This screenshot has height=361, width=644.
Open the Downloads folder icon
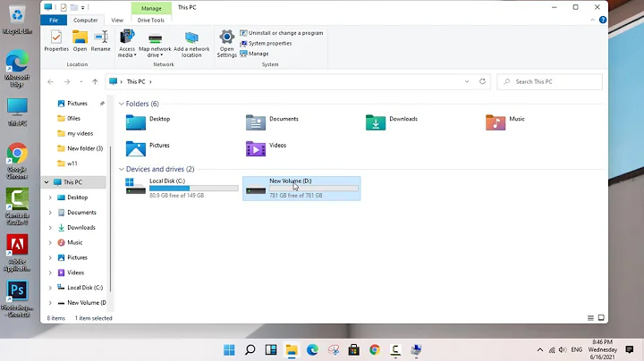[x=376, y=122]
